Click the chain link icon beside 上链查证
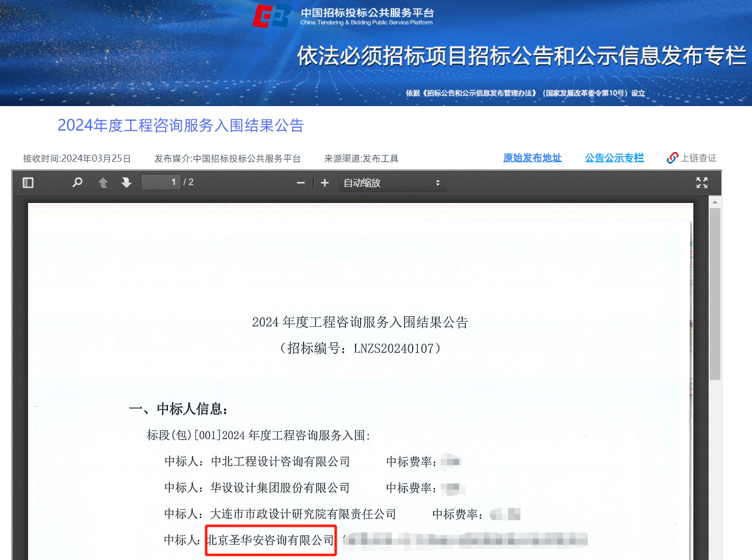This screenshot has height=560, width=752. [672, 158]
